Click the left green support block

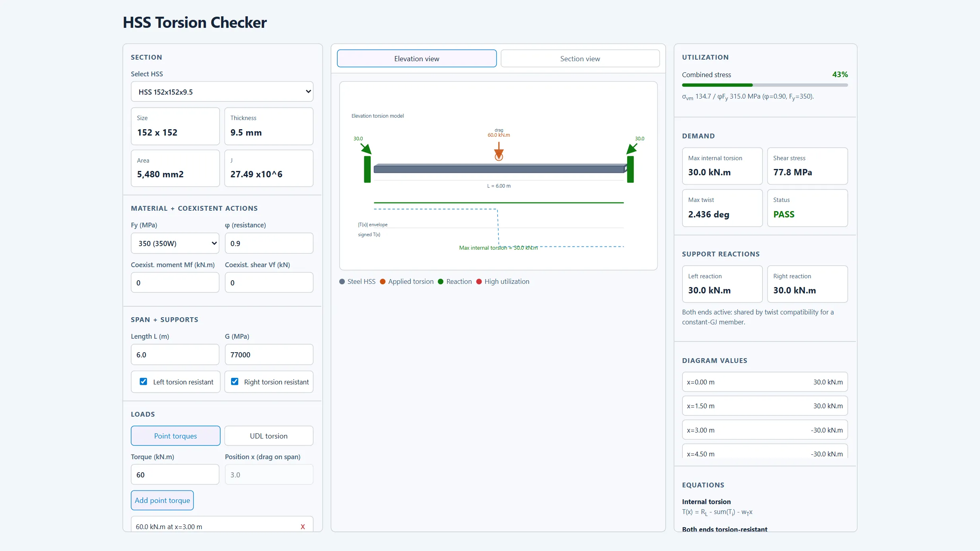pyautogui.click(x=367, y=169)
